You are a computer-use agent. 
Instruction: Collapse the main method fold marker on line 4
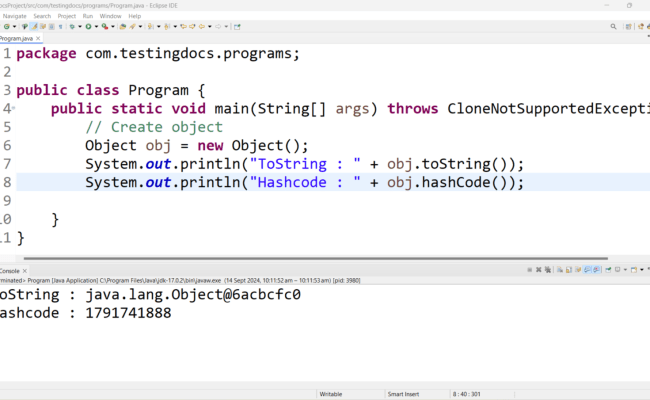click(13, 108)
